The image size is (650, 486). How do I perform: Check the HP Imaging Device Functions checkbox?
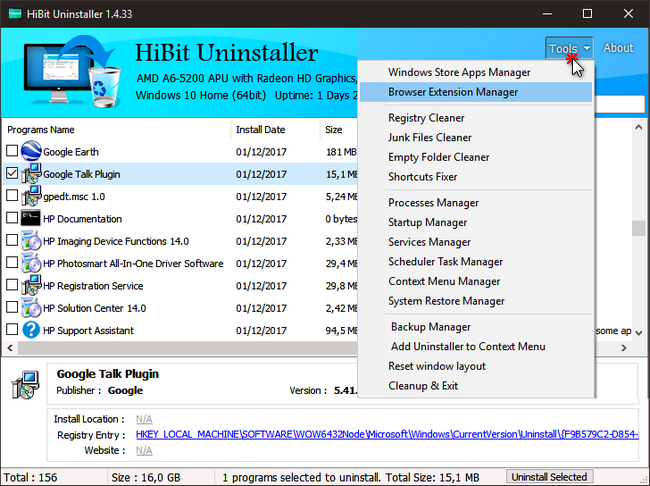coord(12,240)
